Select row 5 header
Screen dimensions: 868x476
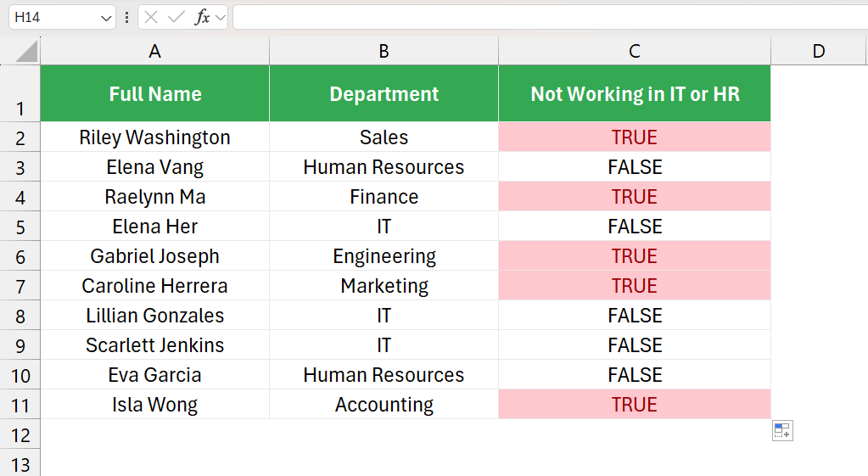point(20,227)
